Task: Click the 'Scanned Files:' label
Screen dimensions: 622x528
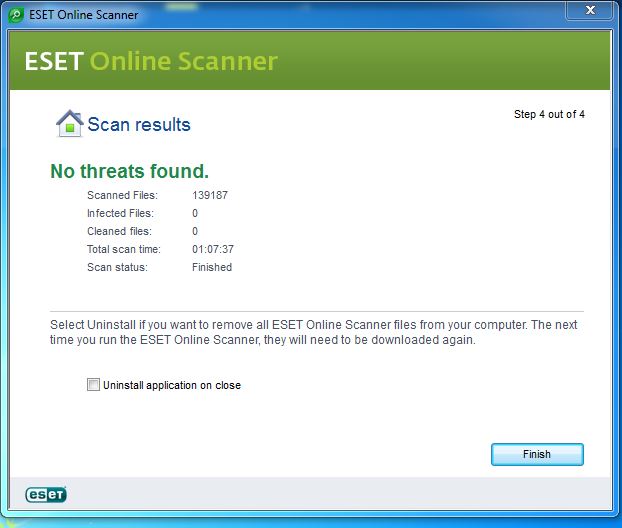Action: [122, 195]
